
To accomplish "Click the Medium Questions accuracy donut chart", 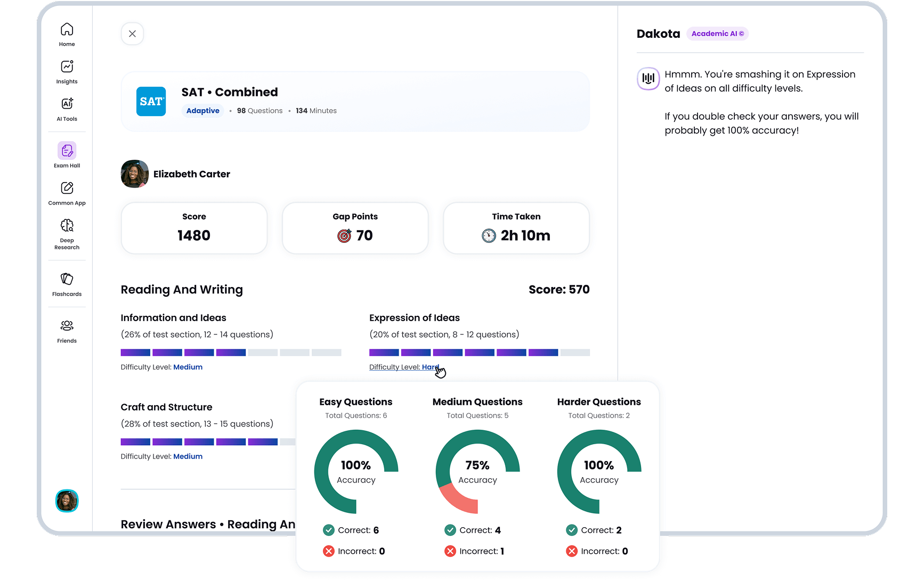I will coord(477,472).
